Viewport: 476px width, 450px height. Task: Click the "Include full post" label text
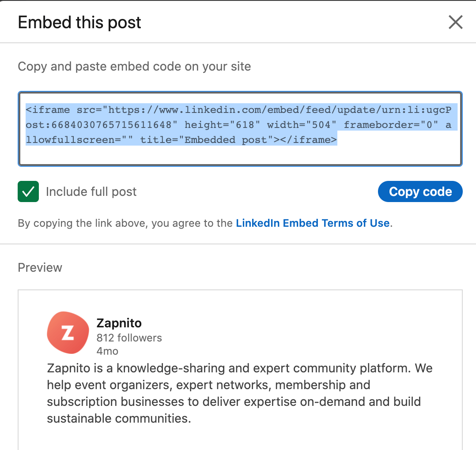click(x=91, y=191)
